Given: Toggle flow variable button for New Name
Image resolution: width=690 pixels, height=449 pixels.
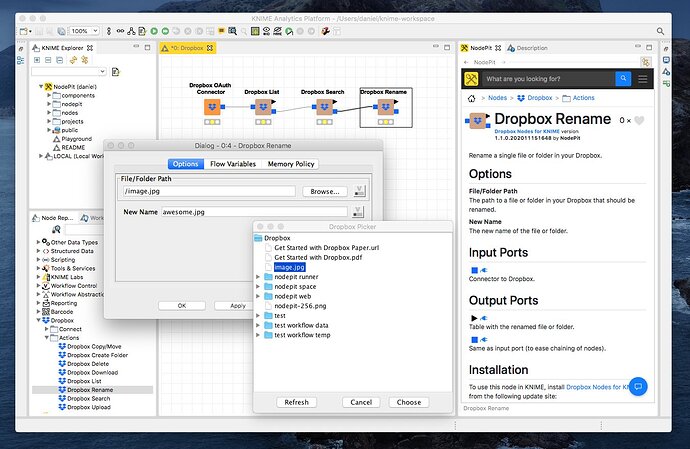Looking at the screenshot, I should coord(358,212).
